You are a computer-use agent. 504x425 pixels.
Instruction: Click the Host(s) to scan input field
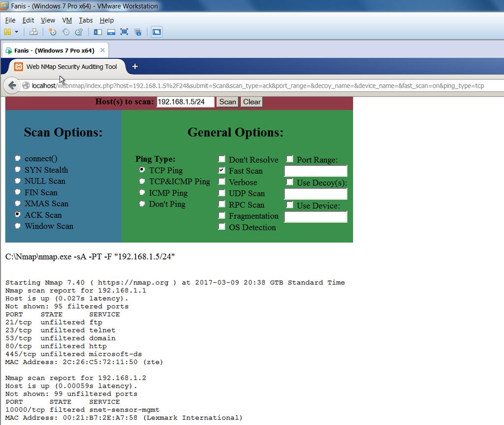(x=185, y=101)
